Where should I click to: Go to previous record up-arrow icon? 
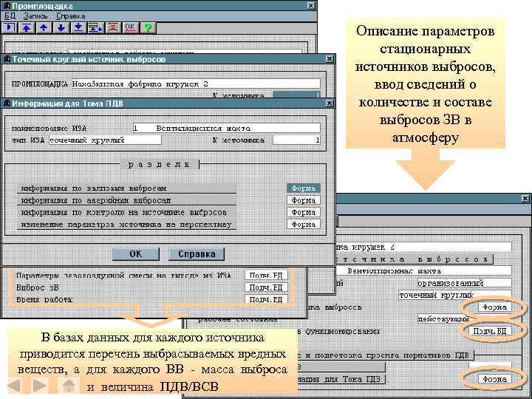click(44, 27)
